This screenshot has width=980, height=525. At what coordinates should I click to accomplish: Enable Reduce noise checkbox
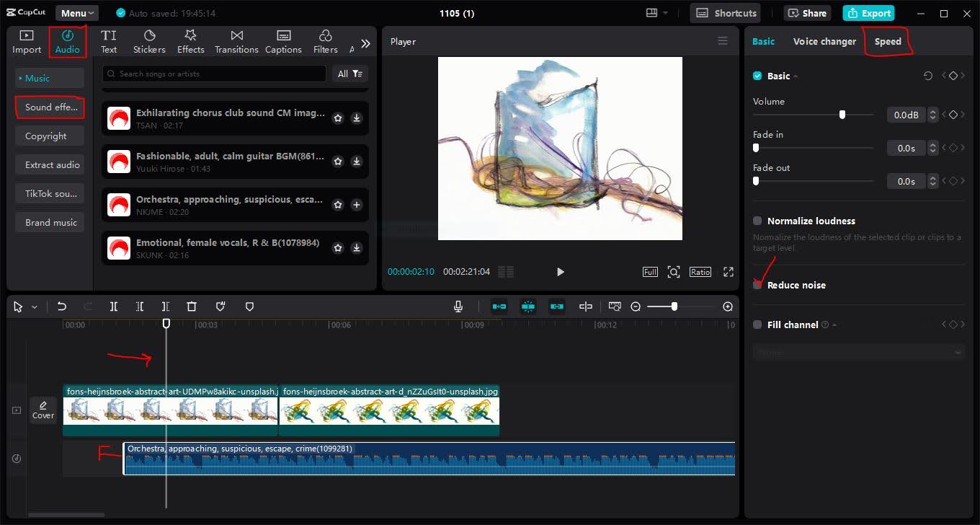click(x=757, y=285)
